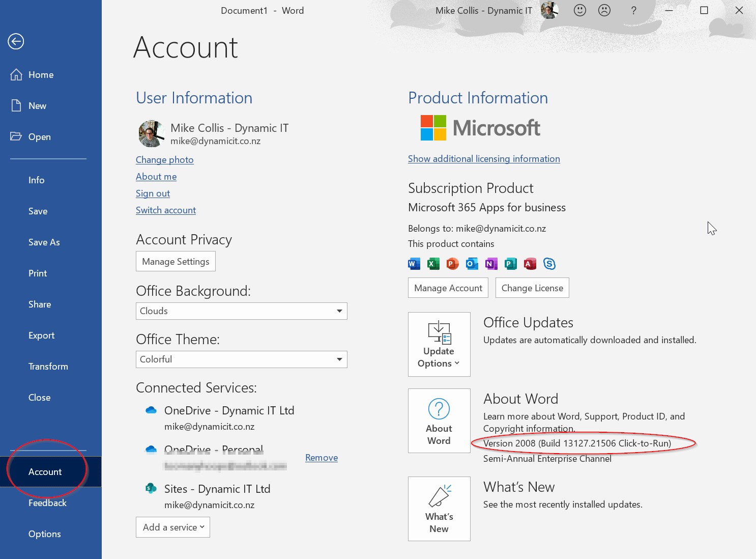Click the frowning face feedback icon

pos(604,10)
